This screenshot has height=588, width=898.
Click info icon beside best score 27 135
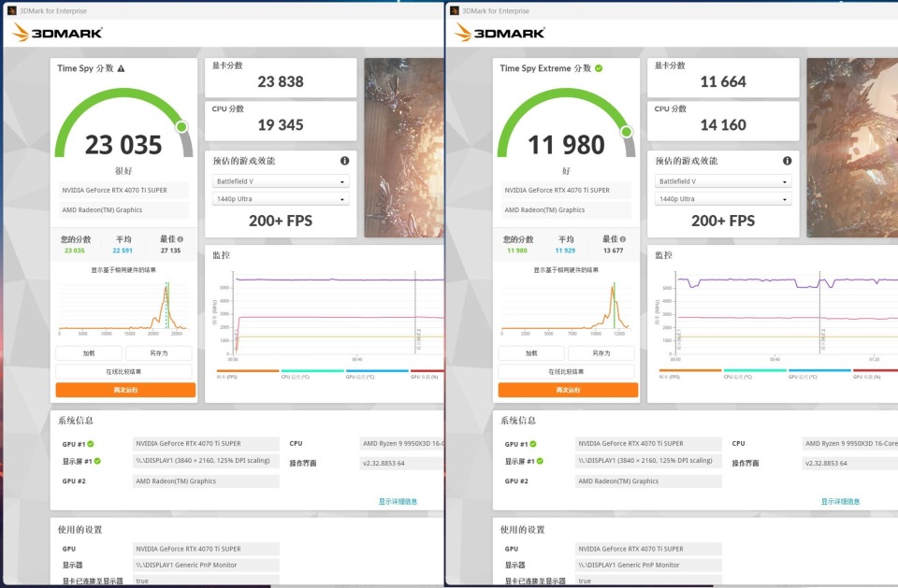coord(180,239)
